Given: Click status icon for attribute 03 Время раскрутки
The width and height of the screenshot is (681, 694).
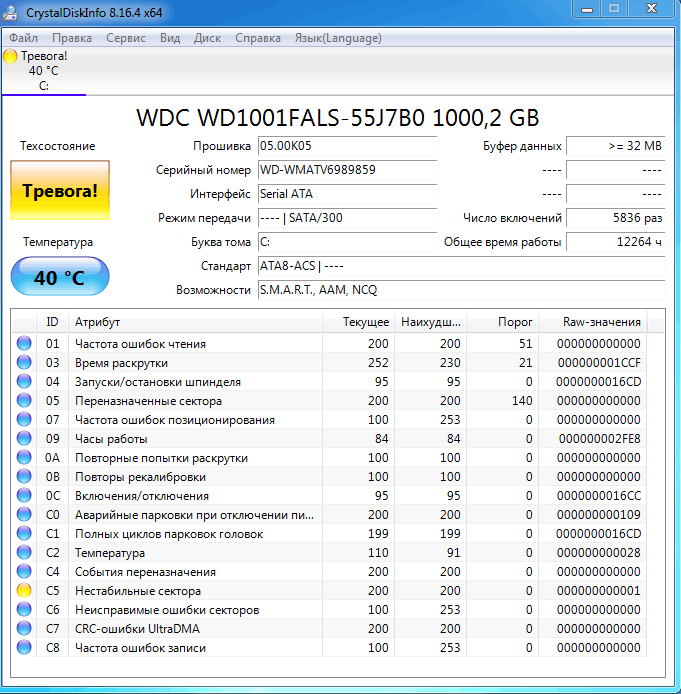Looking at the screenshot, I should point(24,362).
